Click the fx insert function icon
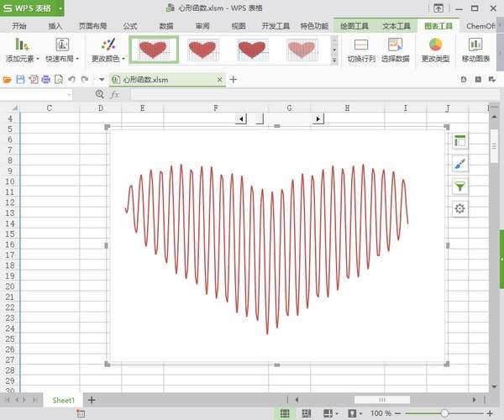Viewport: 504px width, 420px height. tap(115, 95)
